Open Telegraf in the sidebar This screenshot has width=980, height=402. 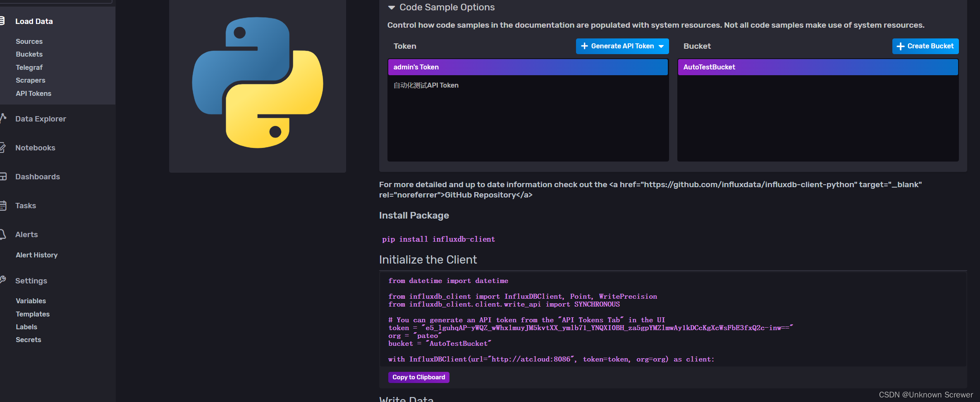[29, 67]
